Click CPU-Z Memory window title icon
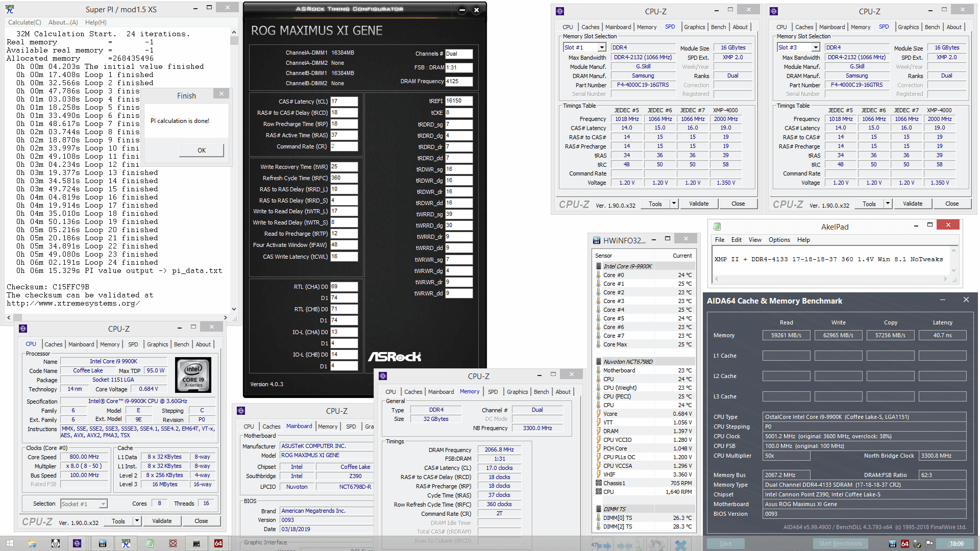The width and height of the screenshot is (980, 551). point(383,376)
